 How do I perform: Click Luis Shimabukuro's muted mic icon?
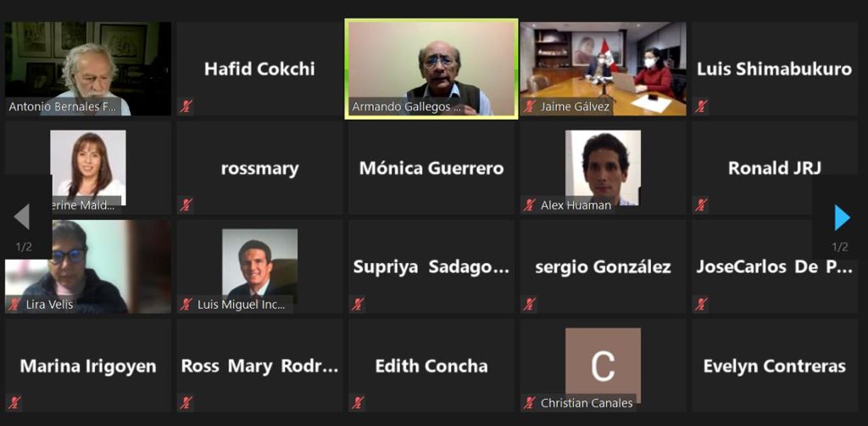tap(701, 106)
